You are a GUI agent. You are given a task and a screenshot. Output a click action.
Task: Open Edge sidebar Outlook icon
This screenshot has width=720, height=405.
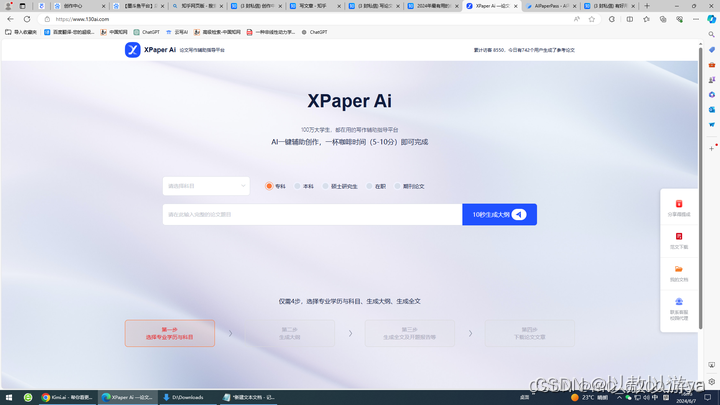(x=711, y=109)
